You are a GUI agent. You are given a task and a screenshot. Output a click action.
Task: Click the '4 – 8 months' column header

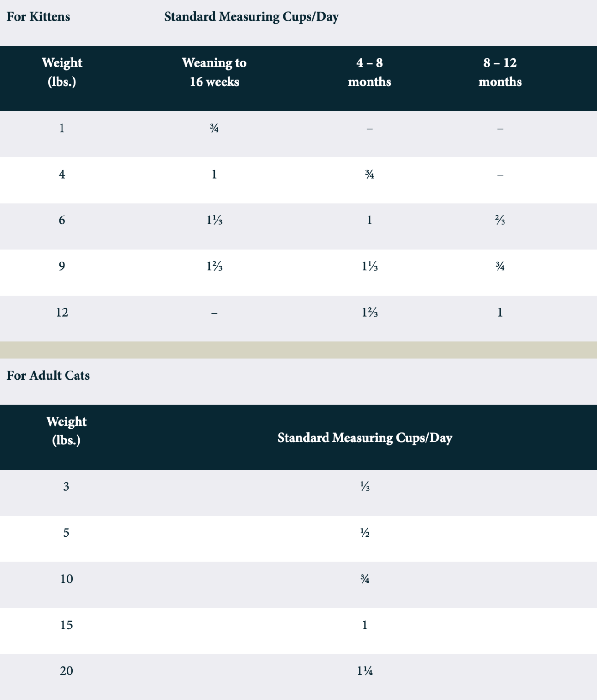tap(369, 72)
